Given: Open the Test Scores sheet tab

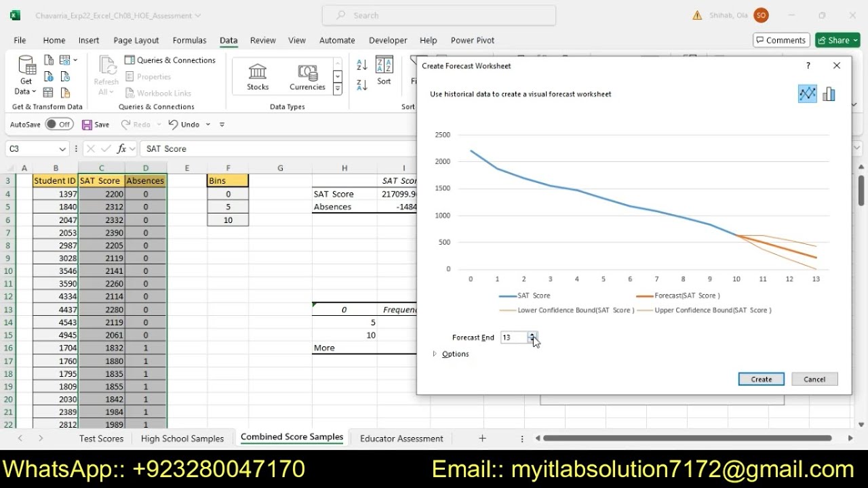Looking at the screenshot, I should 101,439.
